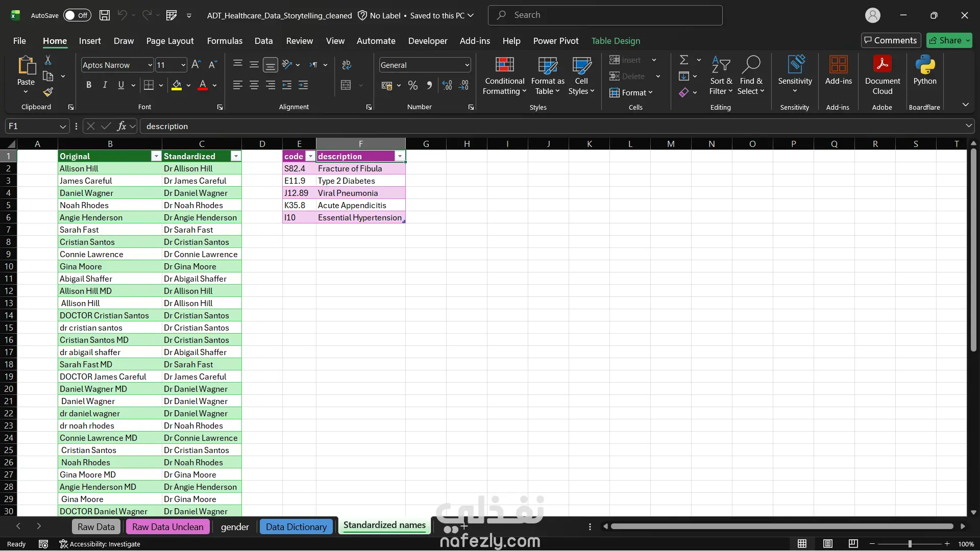Screen dimensions: 980x551
Task: Switch to the Raw Data sheet
Action: click(x=96, y=527)
